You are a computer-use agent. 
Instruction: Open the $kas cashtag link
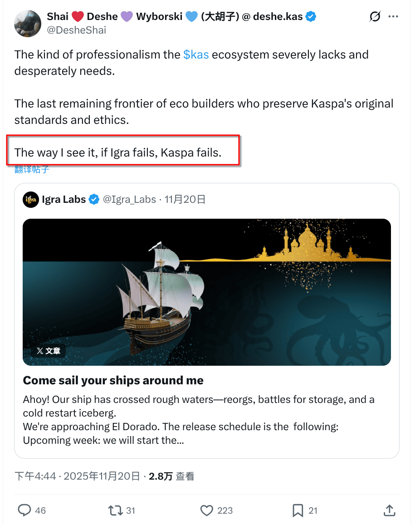coord(196,55)
